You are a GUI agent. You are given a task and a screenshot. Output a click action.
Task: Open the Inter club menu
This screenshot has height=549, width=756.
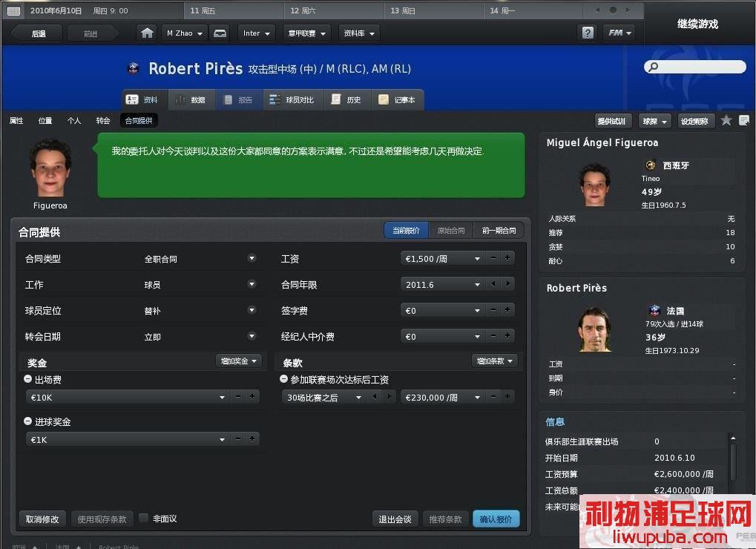click(257, 33)
